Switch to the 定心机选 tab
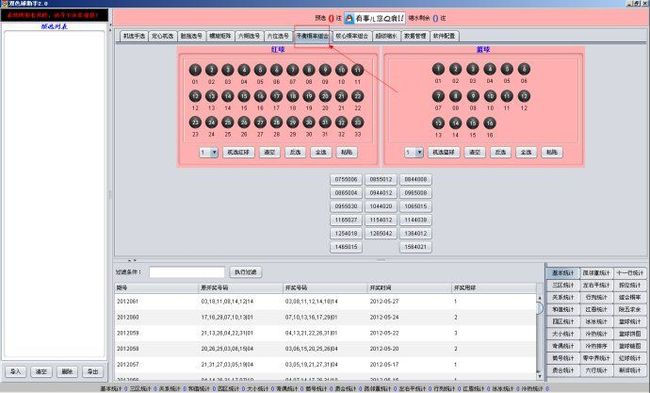The image size is (650, 393). (x=162, y=36)
